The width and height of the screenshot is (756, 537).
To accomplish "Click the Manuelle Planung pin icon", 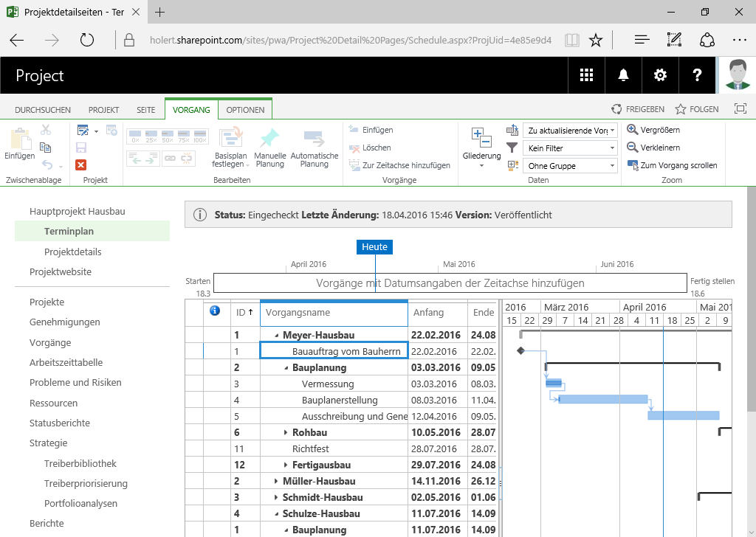I will [x=269, y=138].
